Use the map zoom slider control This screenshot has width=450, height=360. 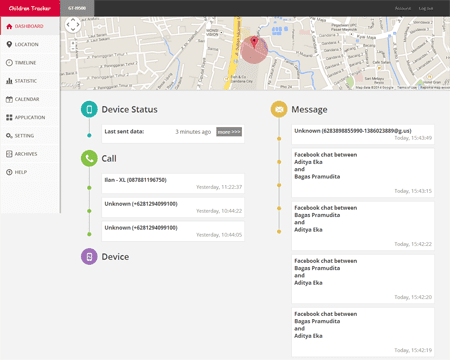tap(73, 46)
